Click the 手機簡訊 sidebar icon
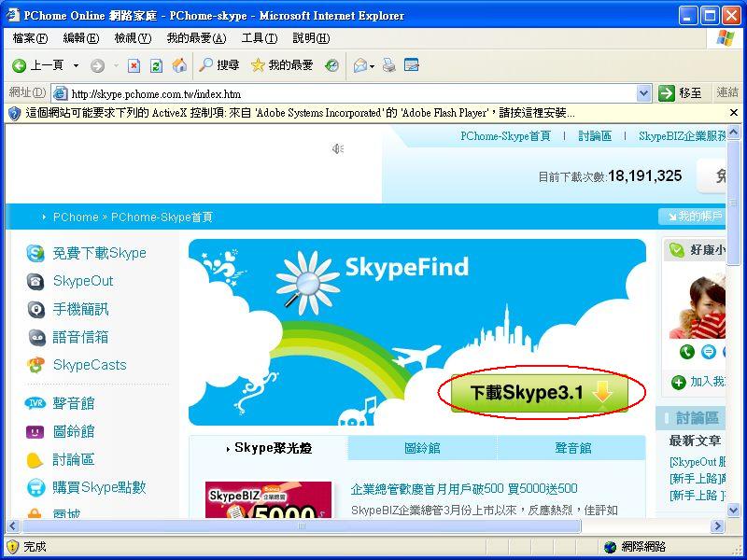 (35, 310)
